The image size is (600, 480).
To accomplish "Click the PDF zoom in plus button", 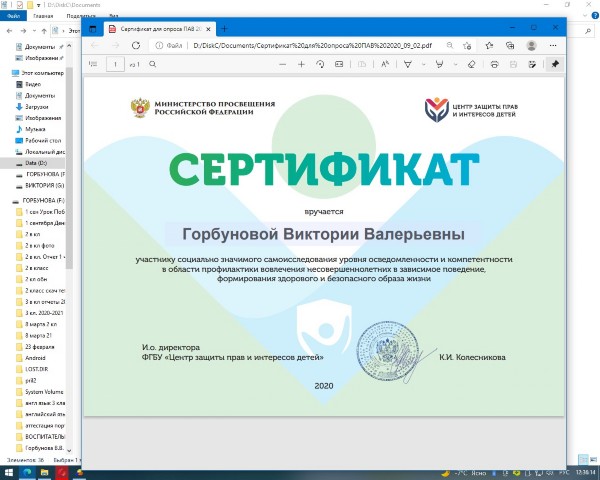I will 302,64.
